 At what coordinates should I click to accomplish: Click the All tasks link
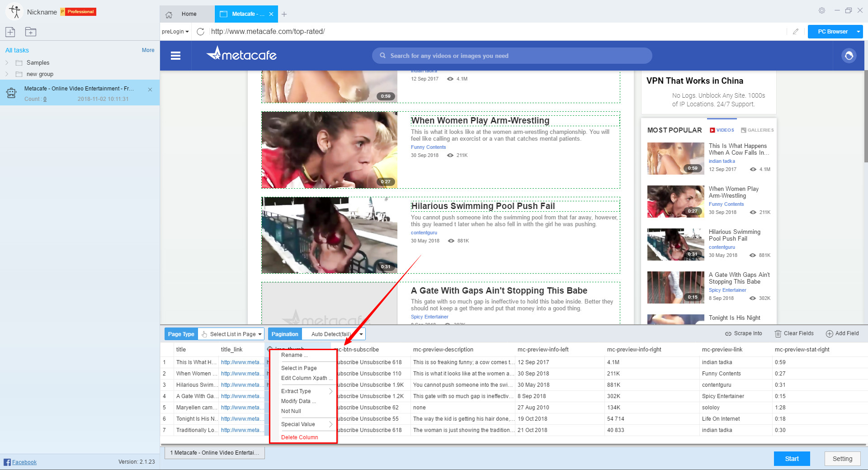(x=17, y=50)
